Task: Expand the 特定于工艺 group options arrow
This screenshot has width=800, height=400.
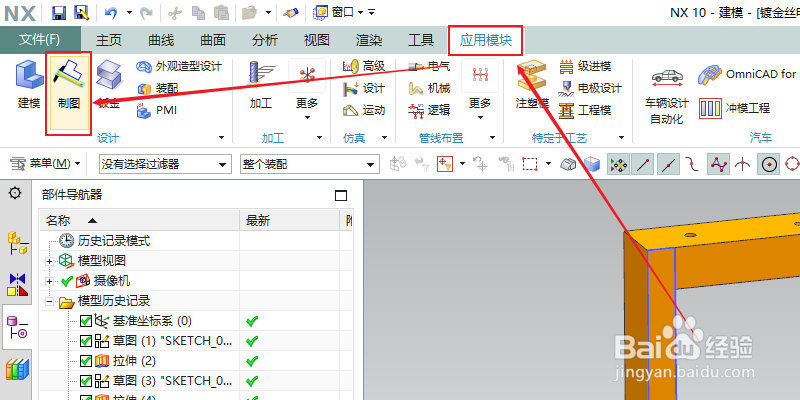Action: pos(621,138)
